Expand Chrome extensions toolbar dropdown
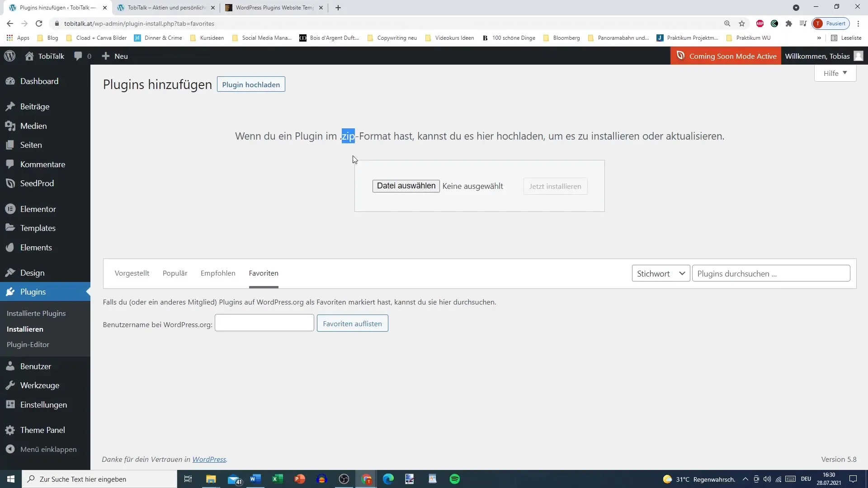Viewport: 868px width, 488px height. 788,24
